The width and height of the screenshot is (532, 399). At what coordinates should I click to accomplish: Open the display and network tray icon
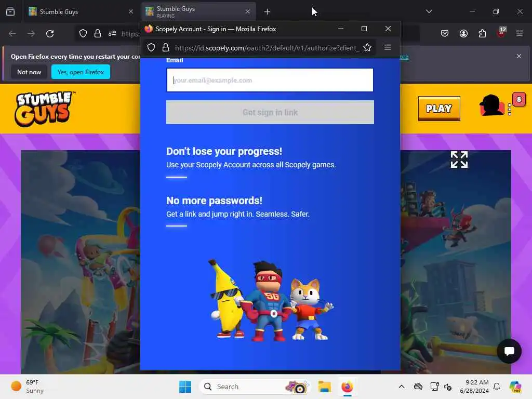point(434,387)
